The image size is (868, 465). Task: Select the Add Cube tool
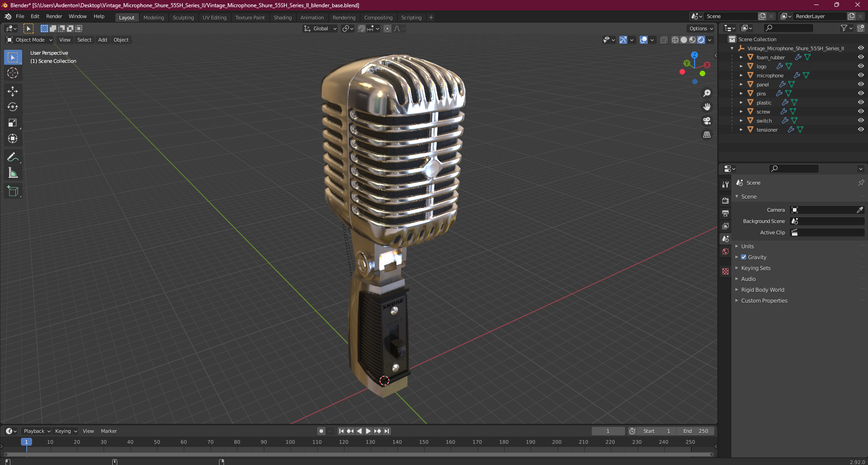(13, 191)
